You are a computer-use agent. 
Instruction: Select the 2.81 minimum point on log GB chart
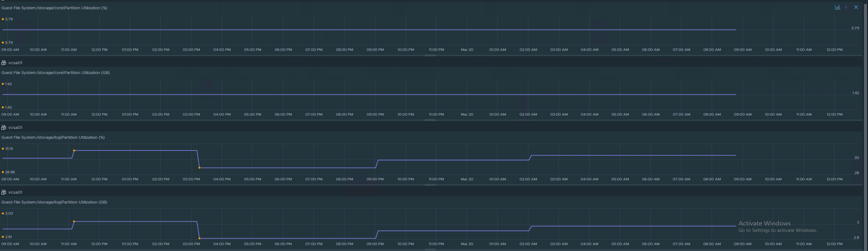coord(199,238)
